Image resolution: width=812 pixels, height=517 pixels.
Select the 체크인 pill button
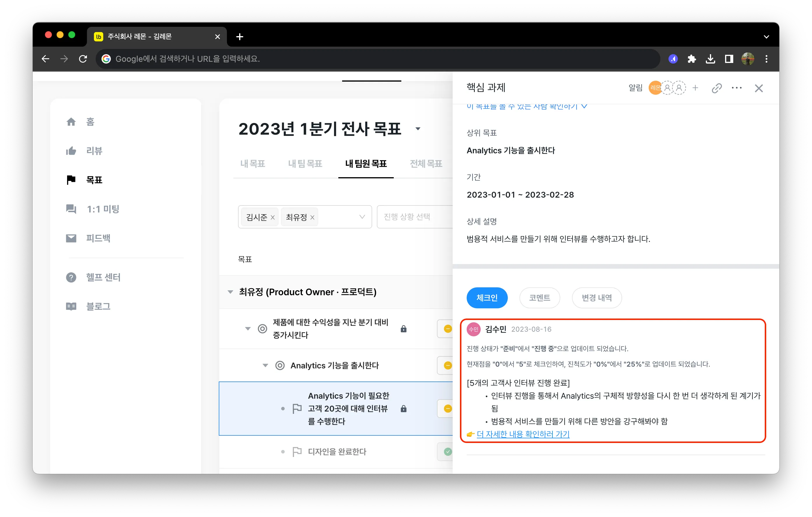pos(487,298)
